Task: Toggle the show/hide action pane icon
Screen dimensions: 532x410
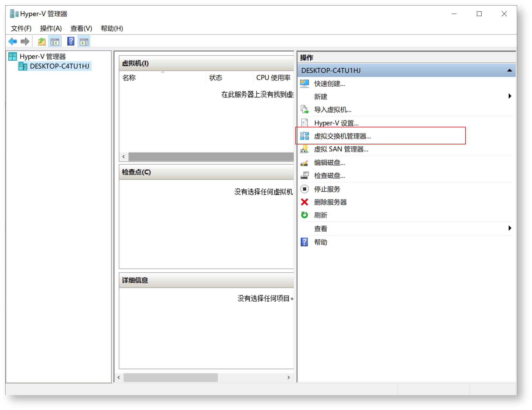Action: click(x=84, y=41)
